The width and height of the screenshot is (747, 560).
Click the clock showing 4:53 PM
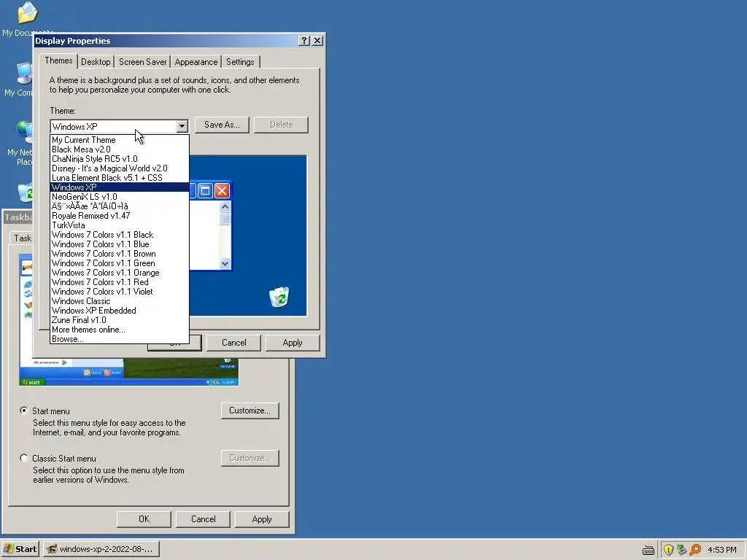(721, 550)
